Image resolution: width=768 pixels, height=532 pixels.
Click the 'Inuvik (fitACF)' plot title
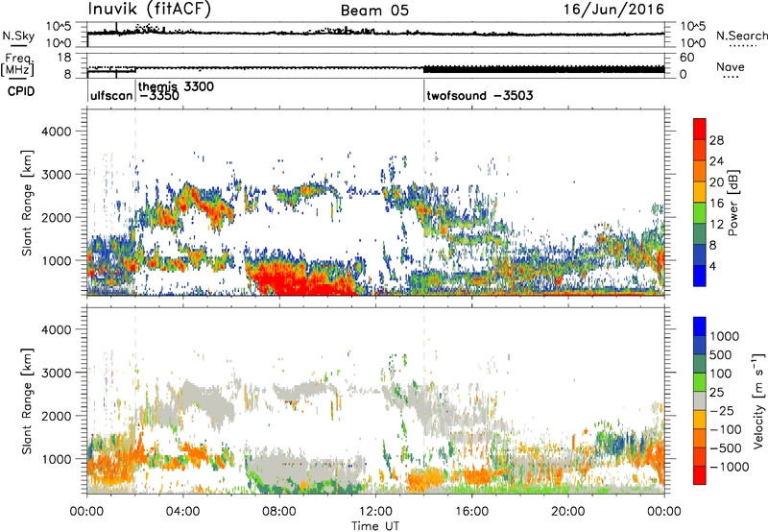(x=150, y=10)
